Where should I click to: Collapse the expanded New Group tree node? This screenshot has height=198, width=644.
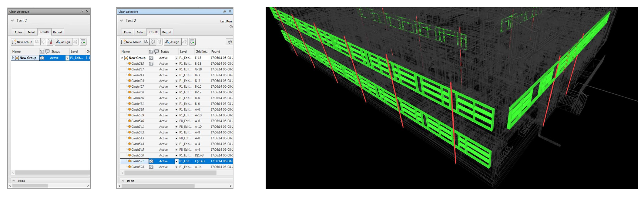[x=122, y=58]
